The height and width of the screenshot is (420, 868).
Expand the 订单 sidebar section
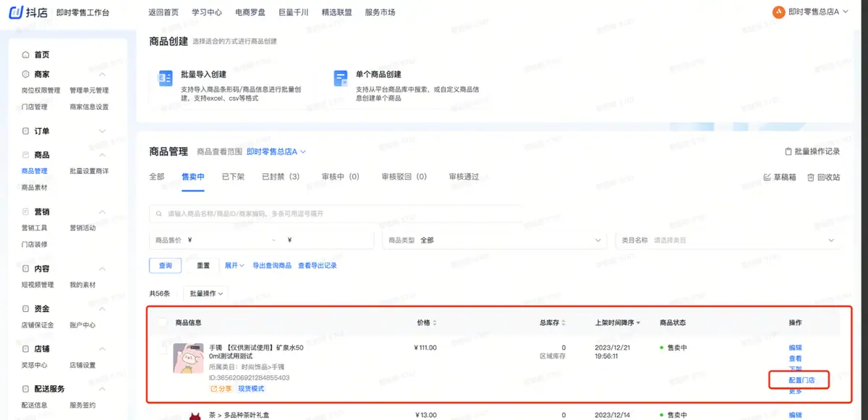[102, 131]
